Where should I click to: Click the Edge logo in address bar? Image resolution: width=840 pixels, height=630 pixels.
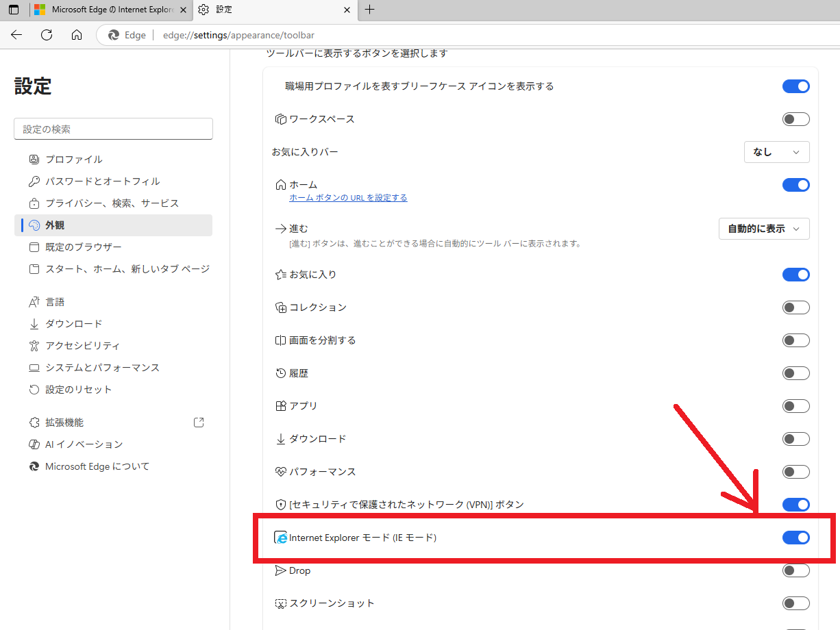pos(114,35)
